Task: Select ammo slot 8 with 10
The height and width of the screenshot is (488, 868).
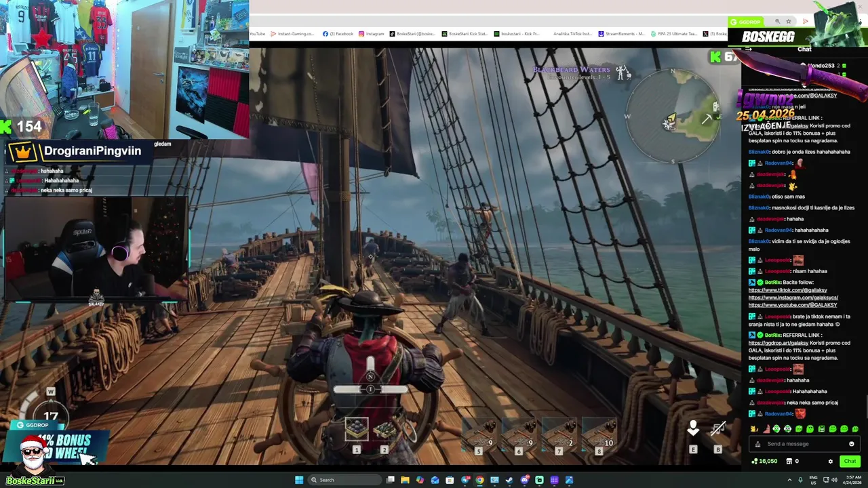Action: click(x=599, y=434)
